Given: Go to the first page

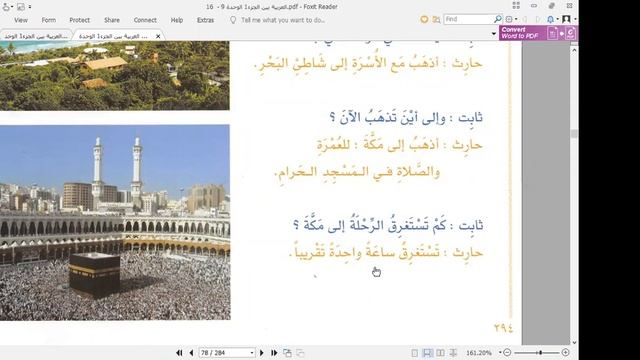Looking at the screenshot, I should tap(179, 353).
